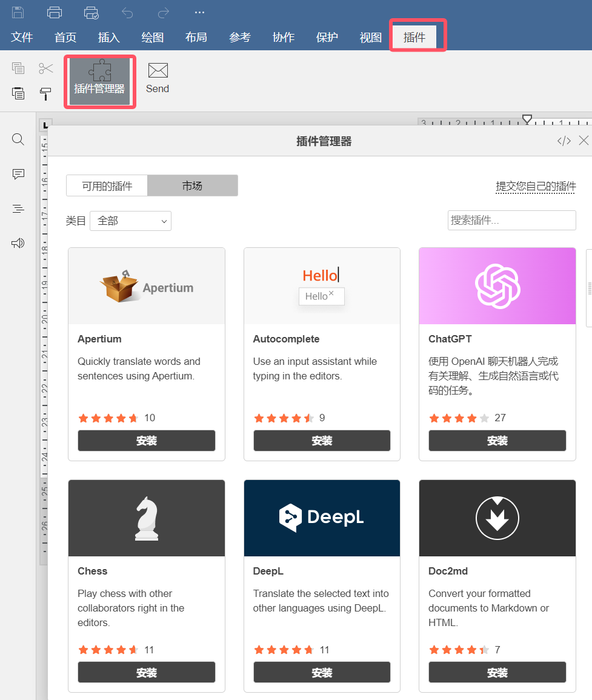Open the Apertium plugin thumbnail
Image resolution: width=592 pixels, height=700 pixels.
click(x=147, y=286)
